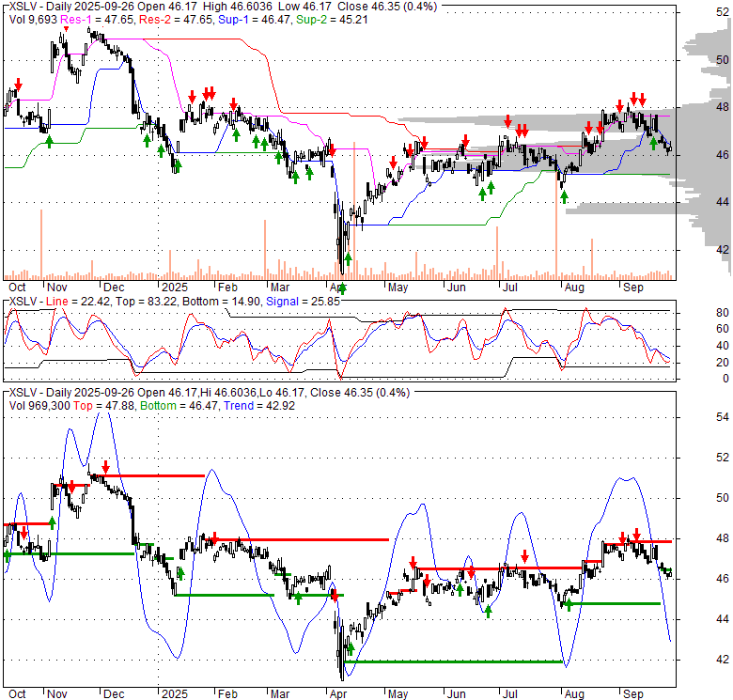Click the long green support line at 42 in bottom chart
733x700 pixels.
click(x=453, y=661)
